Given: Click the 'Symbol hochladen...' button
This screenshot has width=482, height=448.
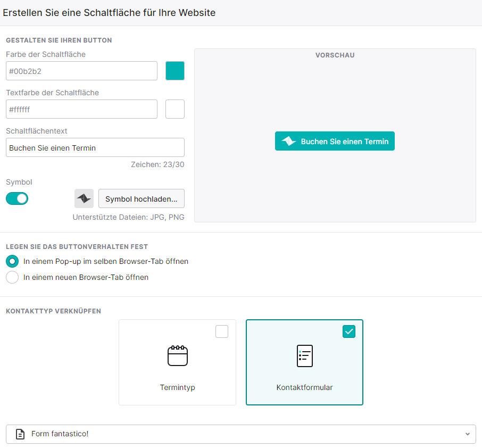Looking at the screenshot, I should click(x=142, y=198).
